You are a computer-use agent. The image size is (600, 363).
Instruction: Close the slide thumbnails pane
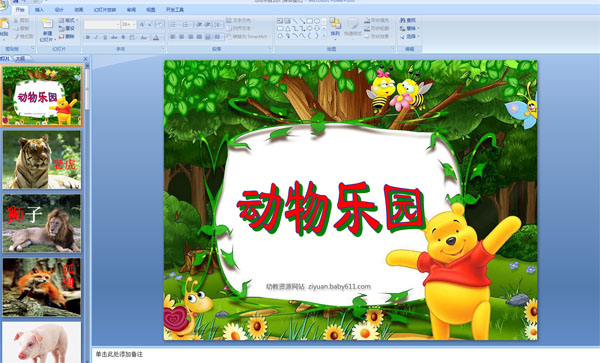tap(86, 59)
